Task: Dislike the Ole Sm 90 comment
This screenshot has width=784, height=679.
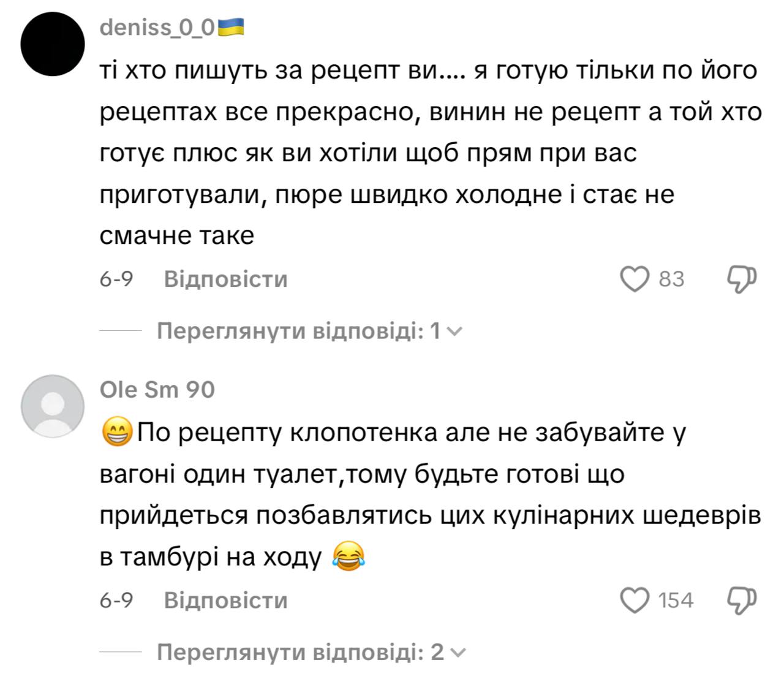Action: tap(742, 600)
